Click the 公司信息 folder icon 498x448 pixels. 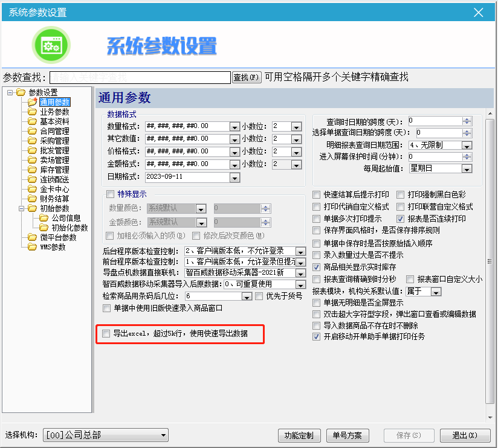click(x=44, y=218)
